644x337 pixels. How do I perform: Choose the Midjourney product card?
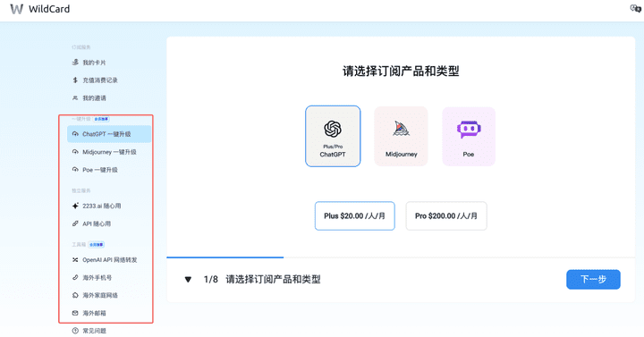point(401,136)
